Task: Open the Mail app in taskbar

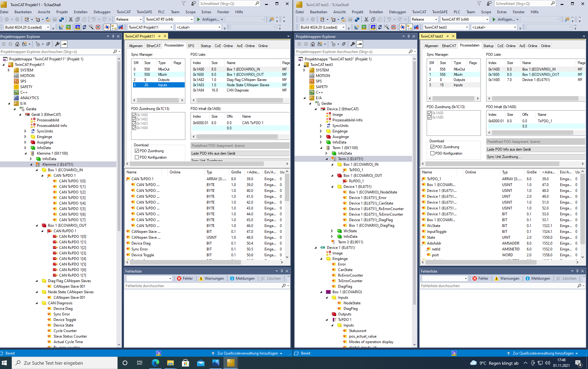Action: pyautogui.click(x=200, y=363)
